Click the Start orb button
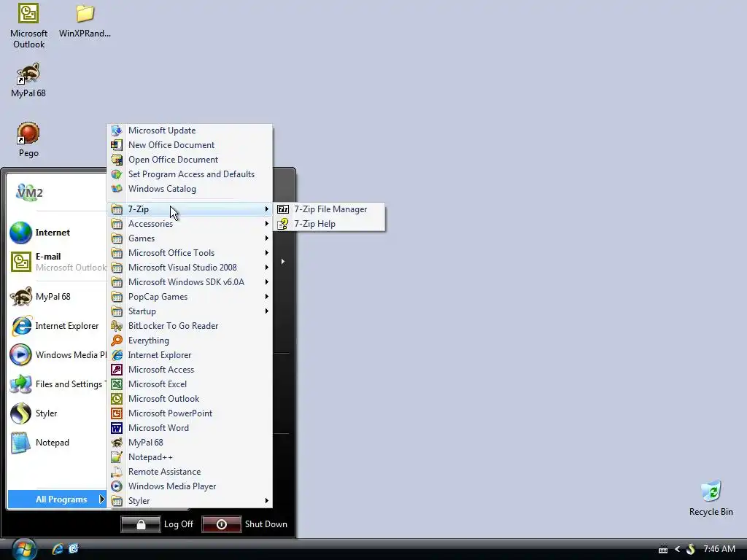747x560 pixels. click(24, 549)
